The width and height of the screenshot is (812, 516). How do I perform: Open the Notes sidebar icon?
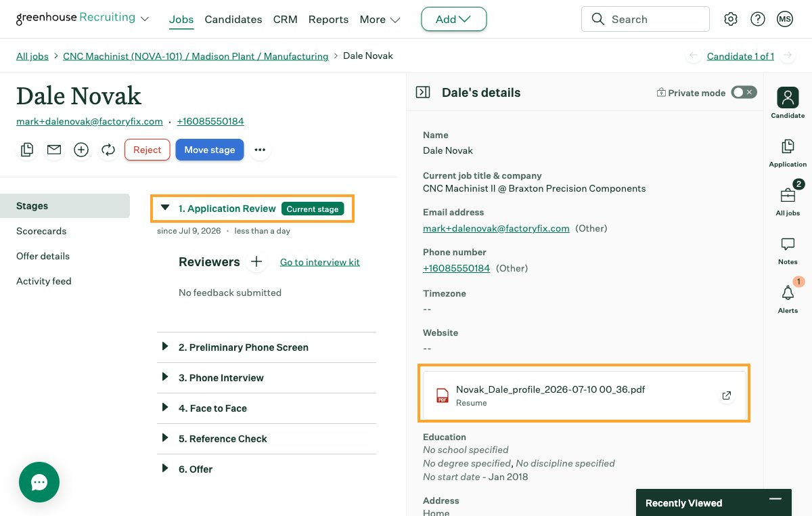(788, 251)
